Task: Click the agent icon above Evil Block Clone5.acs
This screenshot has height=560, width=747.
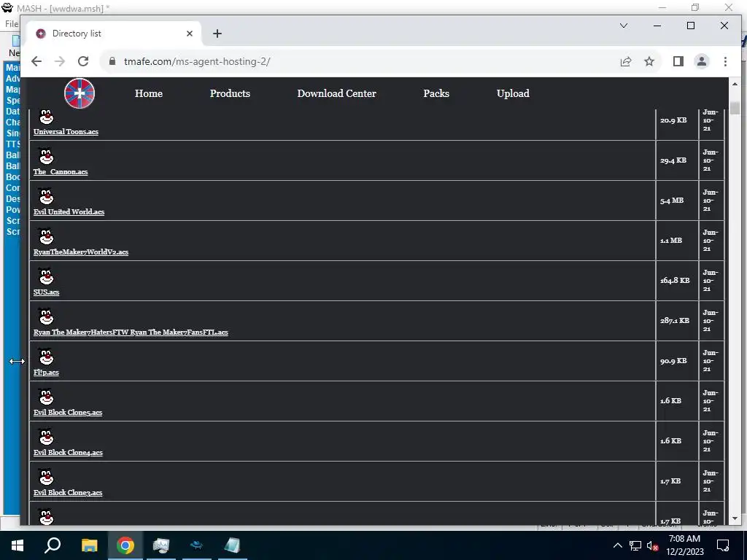Action: (x=46, y=397)
